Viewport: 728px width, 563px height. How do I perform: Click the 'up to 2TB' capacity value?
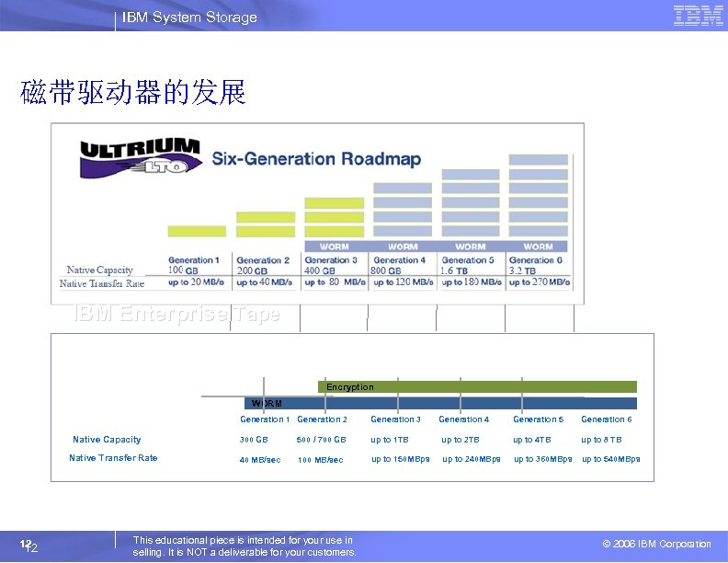point(461,440)
